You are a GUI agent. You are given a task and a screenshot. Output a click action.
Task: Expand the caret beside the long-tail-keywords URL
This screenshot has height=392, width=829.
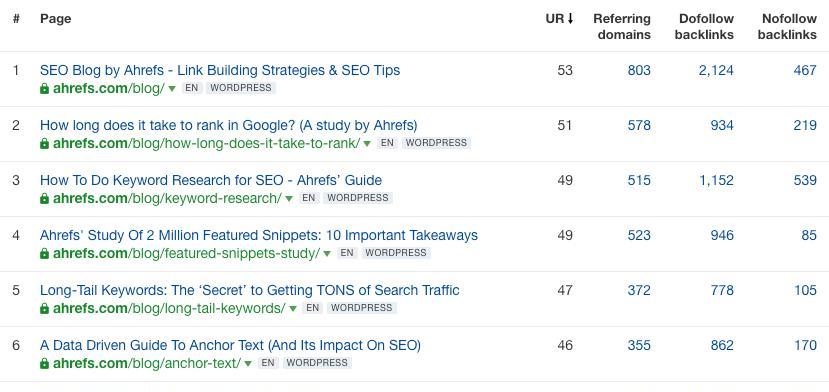pos(292,309)
